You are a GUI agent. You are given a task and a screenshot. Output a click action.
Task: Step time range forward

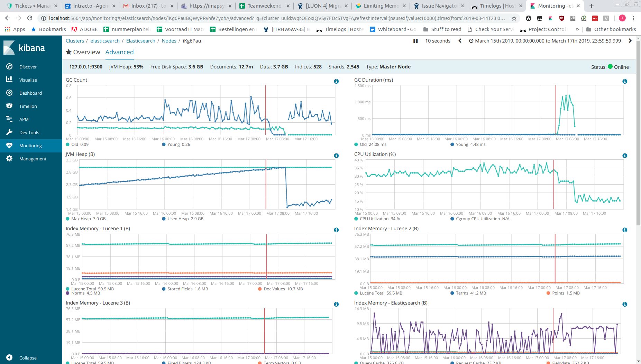(x=630, y=41)
